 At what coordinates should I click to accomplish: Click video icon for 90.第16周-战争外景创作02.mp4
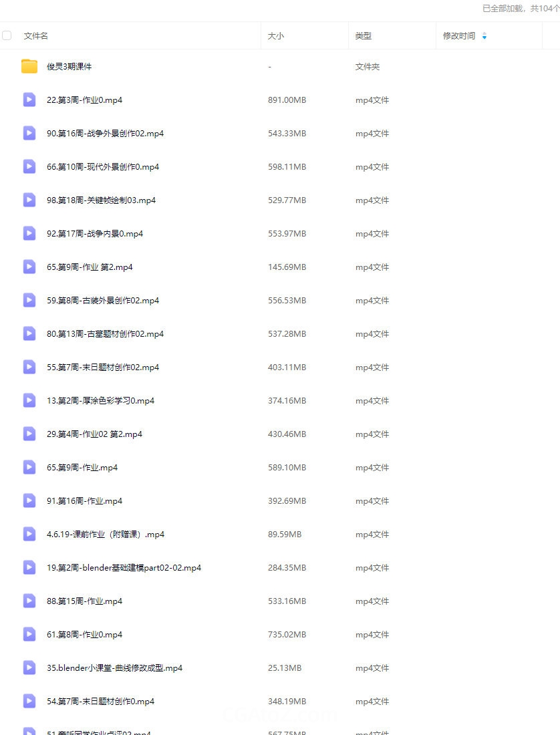[29, 133]
